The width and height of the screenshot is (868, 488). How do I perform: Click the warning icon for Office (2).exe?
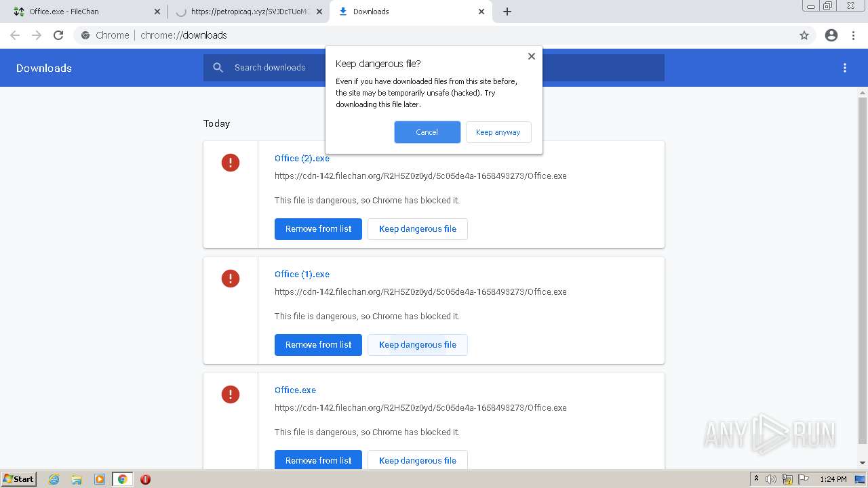tap(231, 163)
